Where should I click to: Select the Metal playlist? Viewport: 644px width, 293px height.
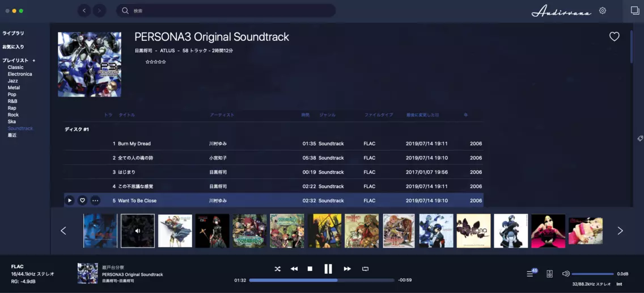(x=14, y=87)
